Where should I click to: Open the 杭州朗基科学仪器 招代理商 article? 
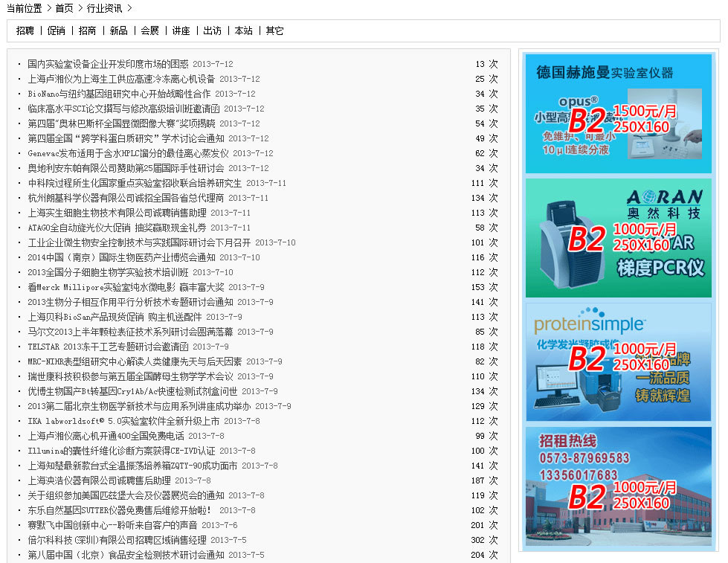tap(126, 198)
